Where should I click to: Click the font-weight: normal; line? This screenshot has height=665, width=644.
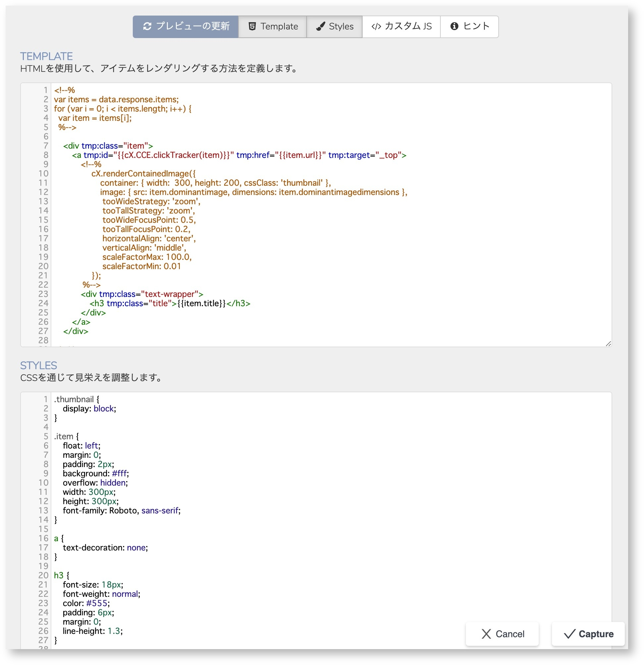[x=101, y=594]
